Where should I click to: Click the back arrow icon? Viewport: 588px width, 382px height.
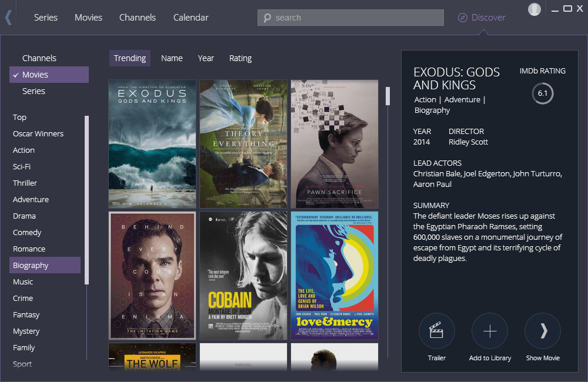pyautogui.click(x=9, y=18)
